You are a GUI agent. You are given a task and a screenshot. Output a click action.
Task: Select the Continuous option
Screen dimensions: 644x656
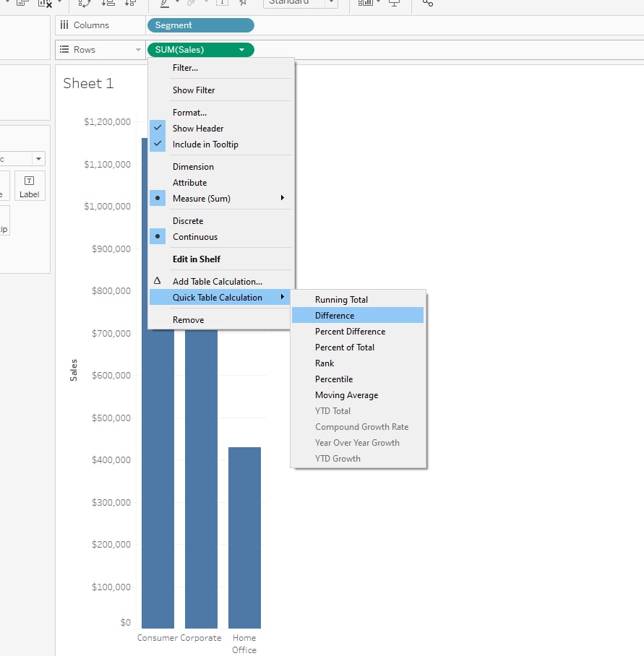(x=220, y=237)
